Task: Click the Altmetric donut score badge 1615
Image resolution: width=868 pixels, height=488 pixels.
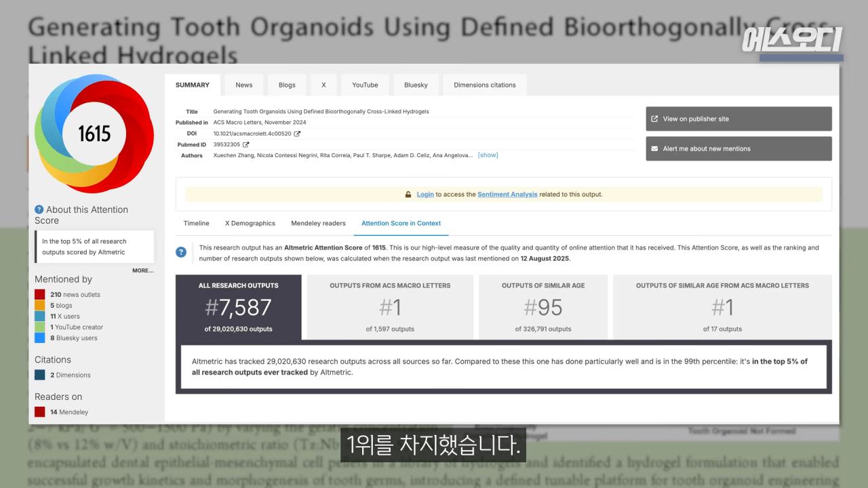Action: [94, 134]
